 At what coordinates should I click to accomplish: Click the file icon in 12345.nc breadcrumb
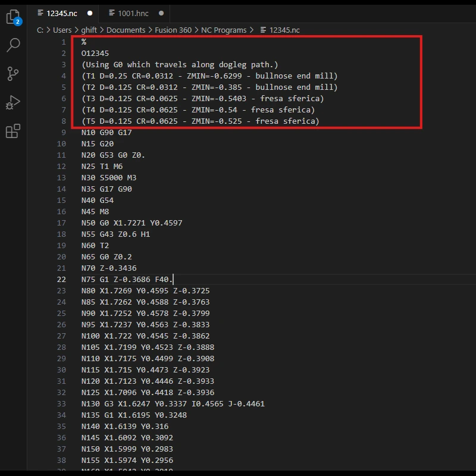pos(264,30)
